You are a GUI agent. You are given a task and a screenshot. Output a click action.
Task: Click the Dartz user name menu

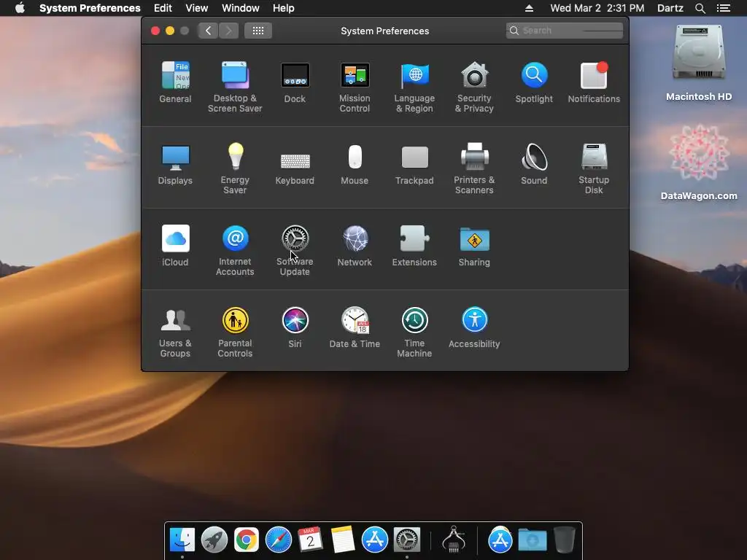click(670, 8)
